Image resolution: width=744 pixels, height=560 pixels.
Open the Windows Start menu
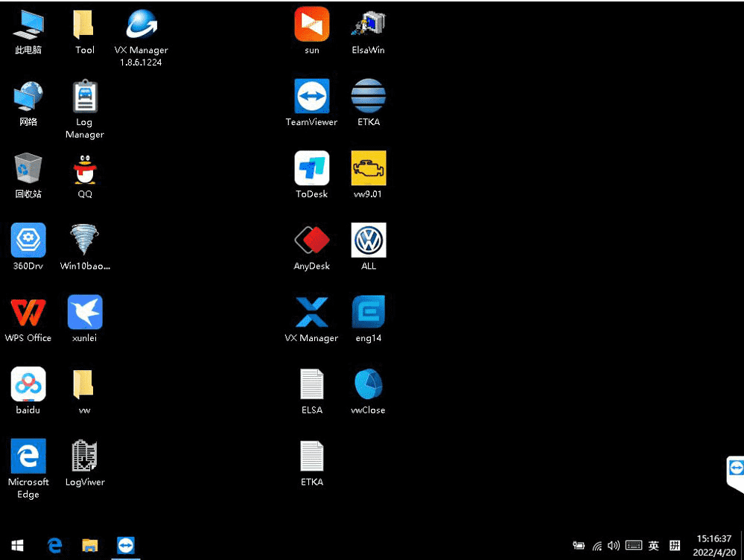coord(17,545)
